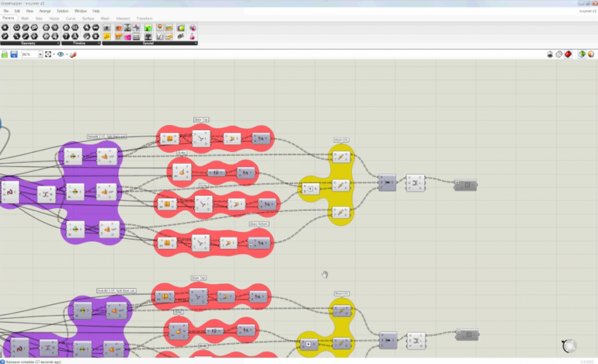Add the Value List icon in Special

(136, 37)
